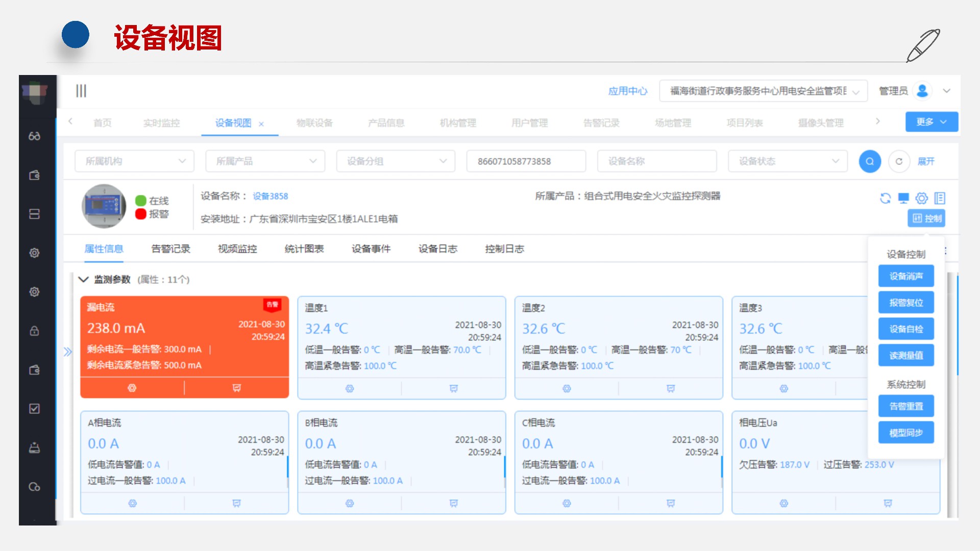Click the document list icon in device header
This screenshot has height=551, width=980.
(x=940, y=198)
